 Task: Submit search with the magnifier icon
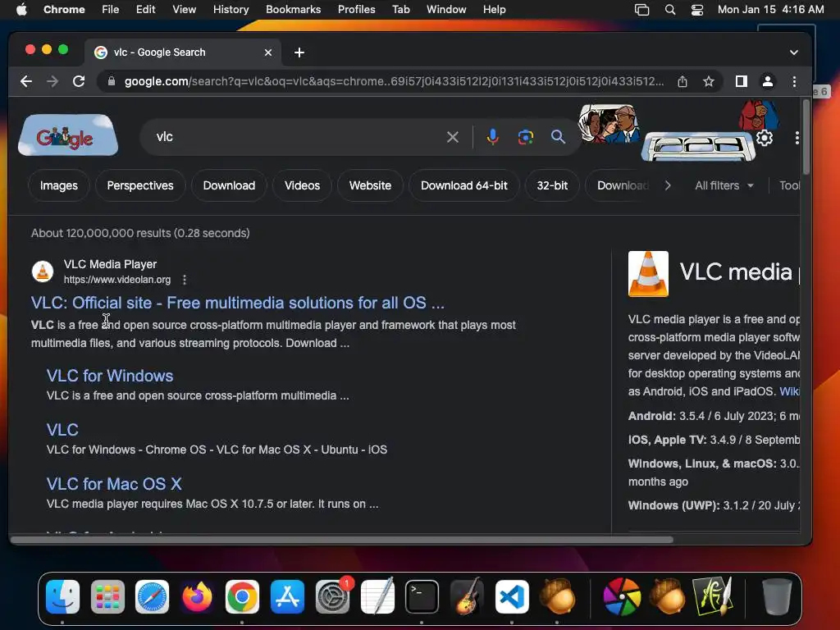point(558,137)
